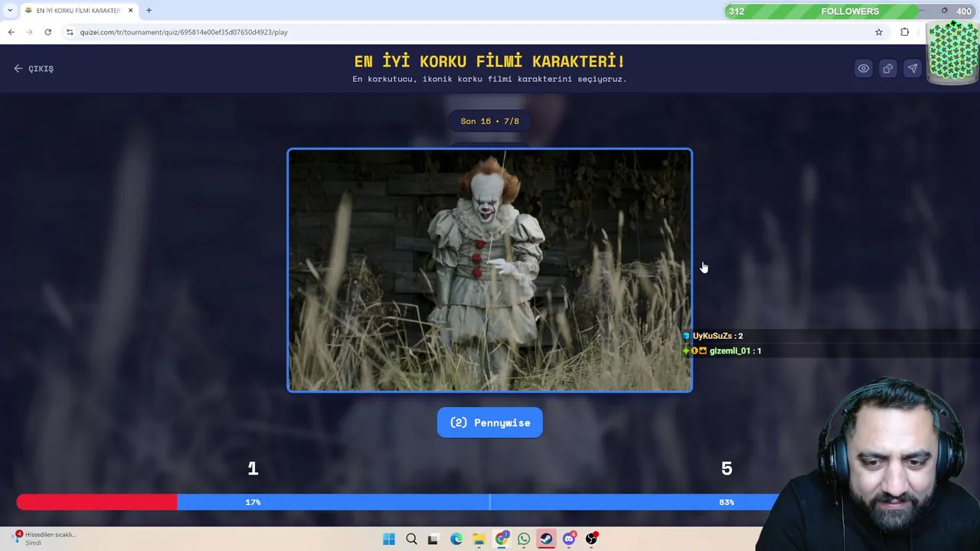Switch to Chrome on the taskbar
The image size is (980, 551).
pyautogui.click(x=501, y=539)
